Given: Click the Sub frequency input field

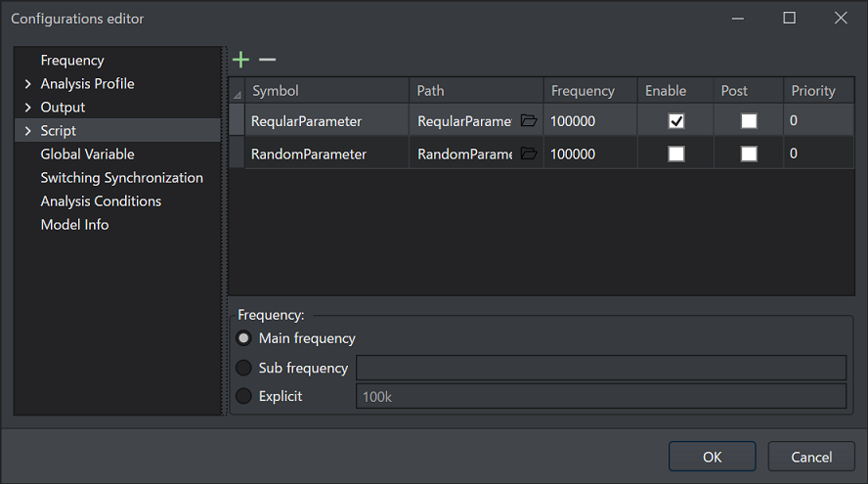Looking at the screenshot, I should click(601, 368).
